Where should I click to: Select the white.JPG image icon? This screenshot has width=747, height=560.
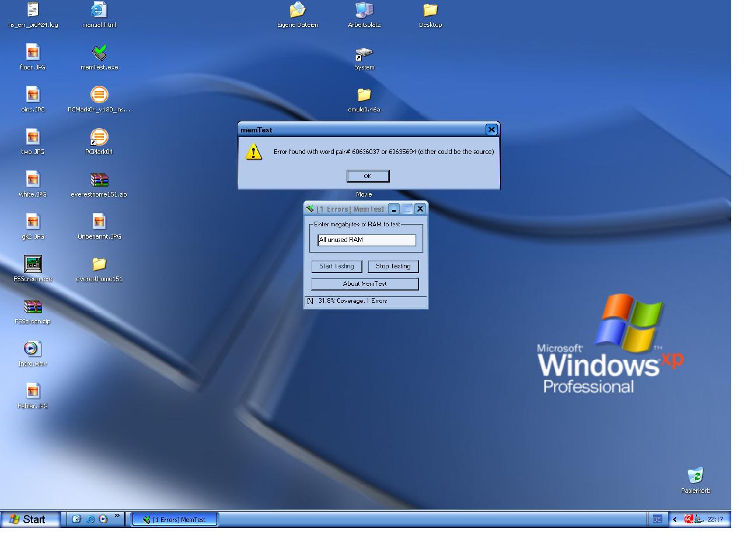(x=33, y=179)
